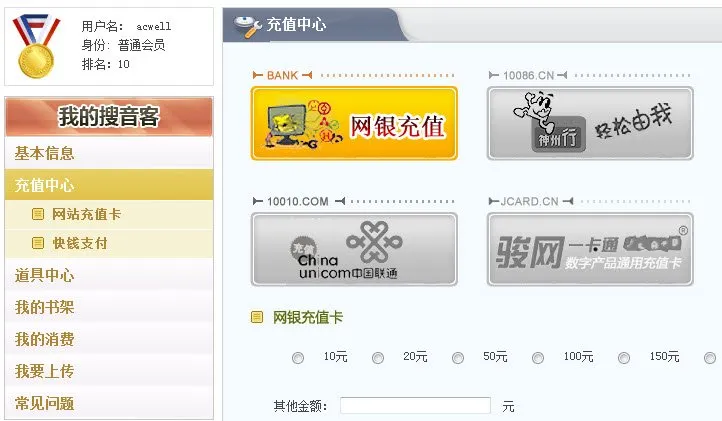Click the list icon beside 快钱支付
Image resolution: width=722 pixels, height=421 pixels.
tap(38, 243)
